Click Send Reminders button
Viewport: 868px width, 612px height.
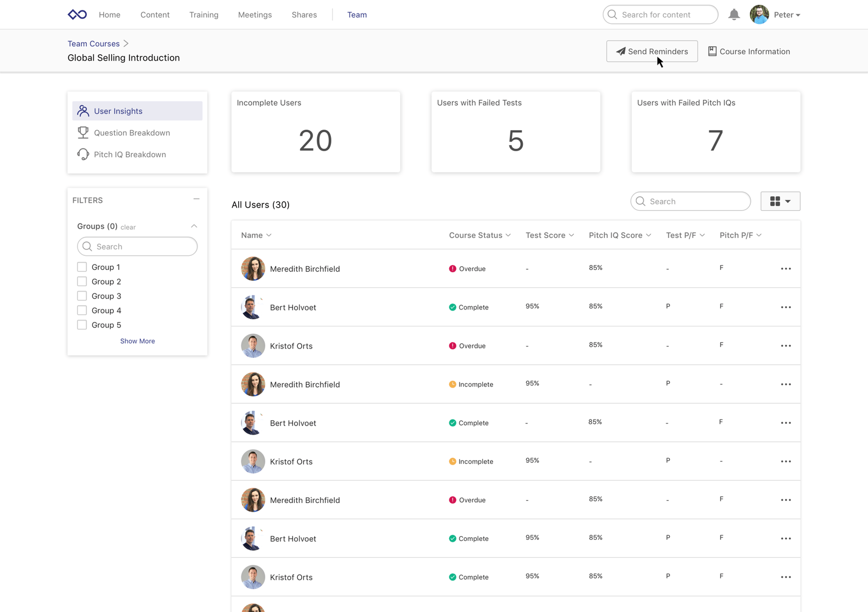click(x=652, y=51)
